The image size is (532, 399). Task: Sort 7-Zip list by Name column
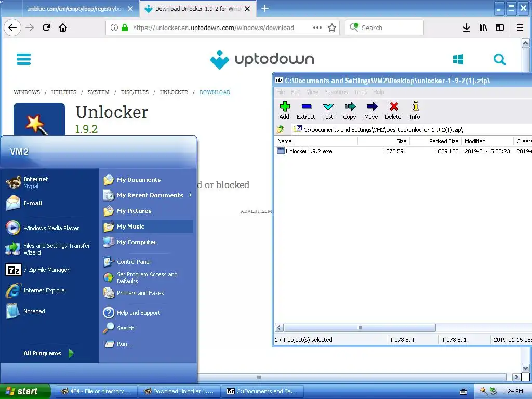316,141
